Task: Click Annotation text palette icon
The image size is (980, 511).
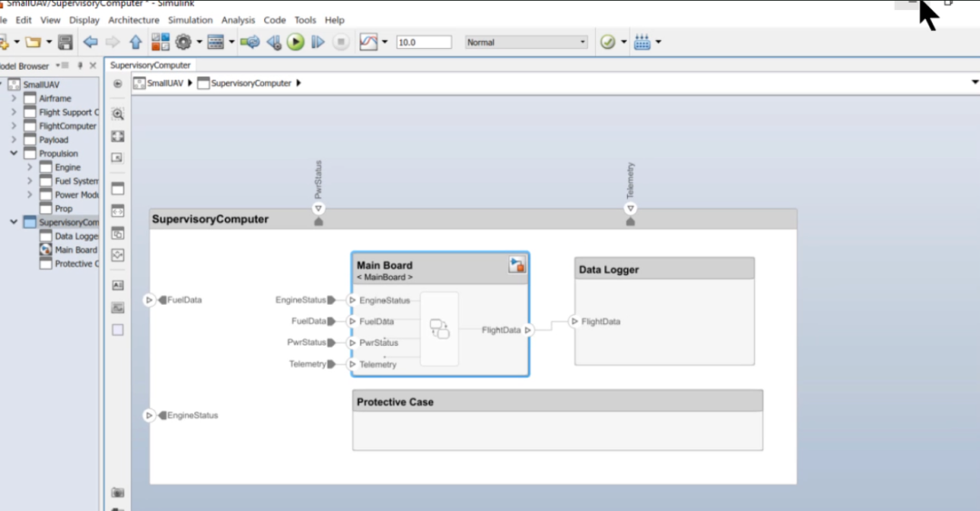Action: click(117, 285)
